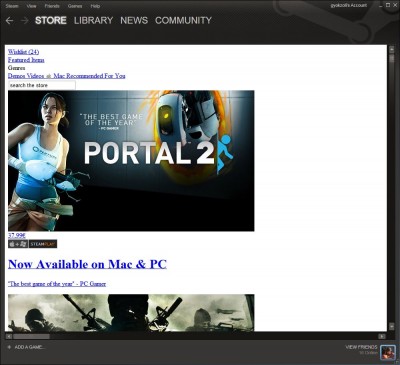Screen dimensions: 400x365
Task: Open Recommended For You link
Action: pyautogui.click(x=96, y=76)
